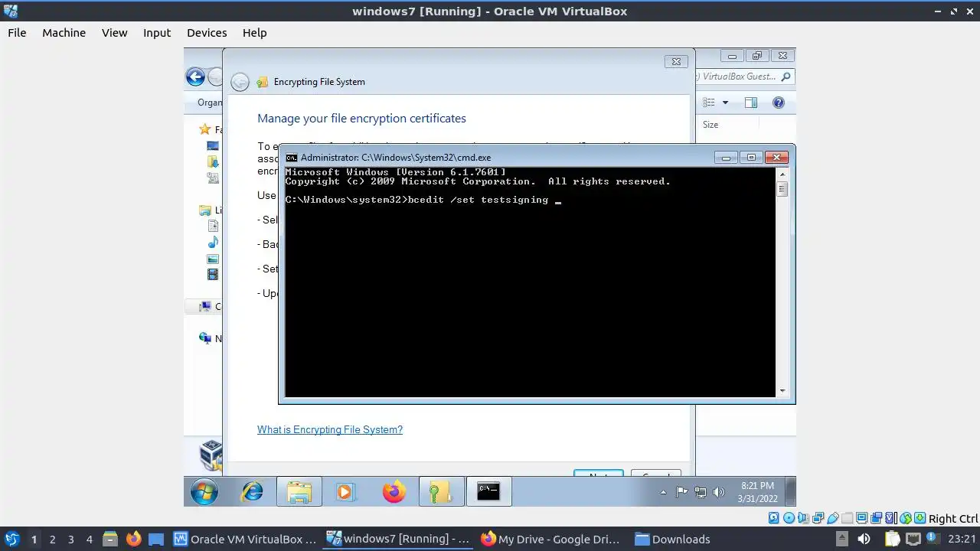This screenshot has width=980, height=551.
Task: Click the VirtualBox USB device indicator
Action: point(832,518)
